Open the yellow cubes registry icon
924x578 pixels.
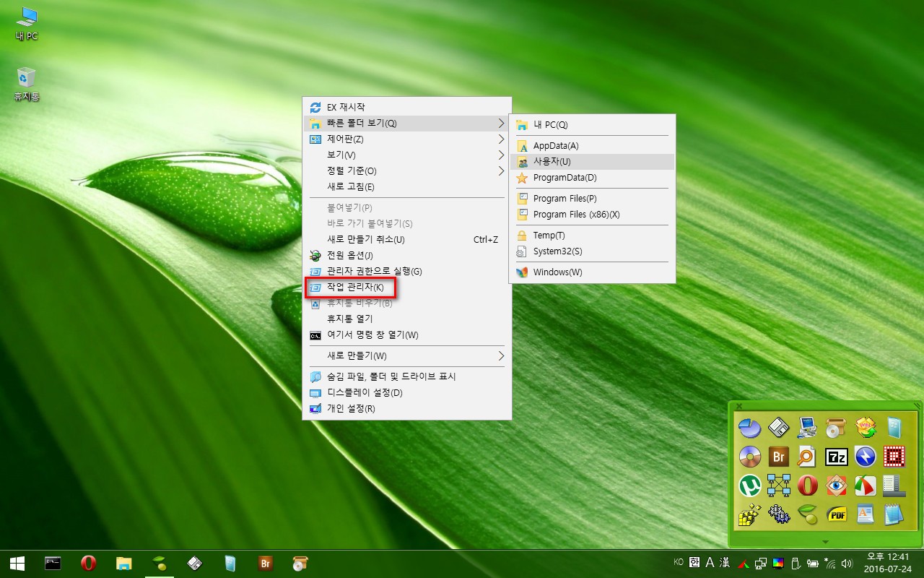(749, 514)
